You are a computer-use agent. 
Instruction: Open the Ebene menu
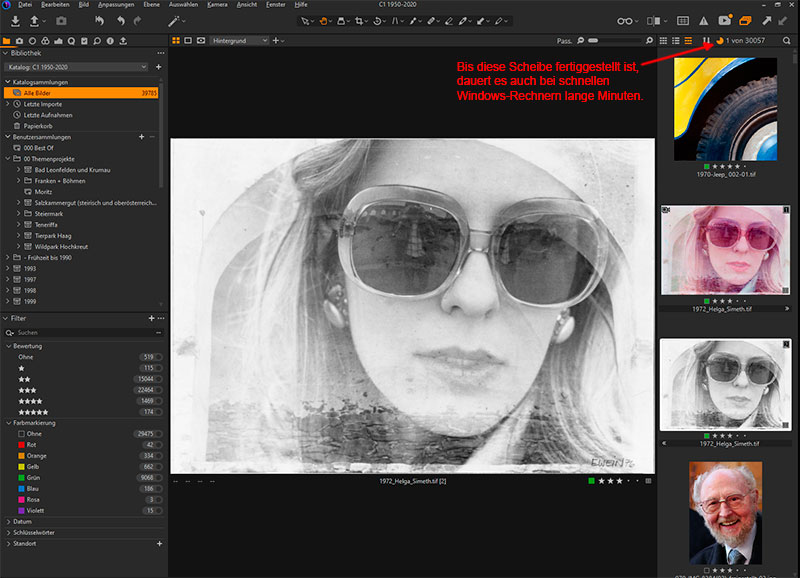[x=152, y=5]
